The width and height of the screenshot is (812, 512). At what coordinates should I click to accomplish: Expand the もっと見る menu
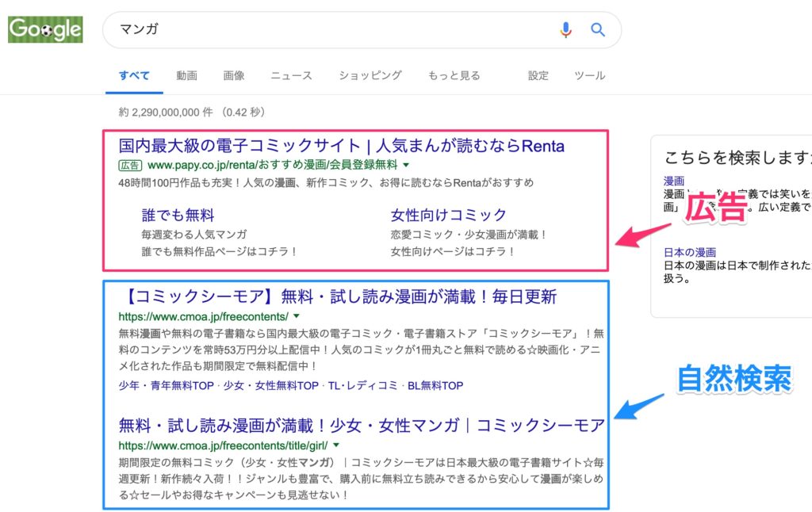pyautogui.click(x=454, y=75)
